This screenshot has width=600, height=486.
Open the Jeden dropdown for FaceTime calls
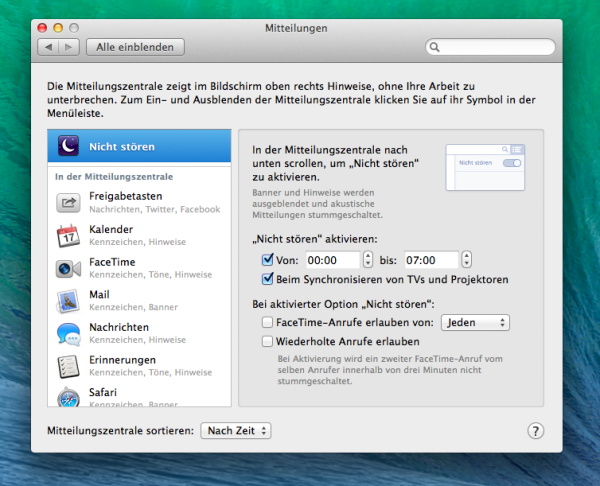(x=475, y=323)
